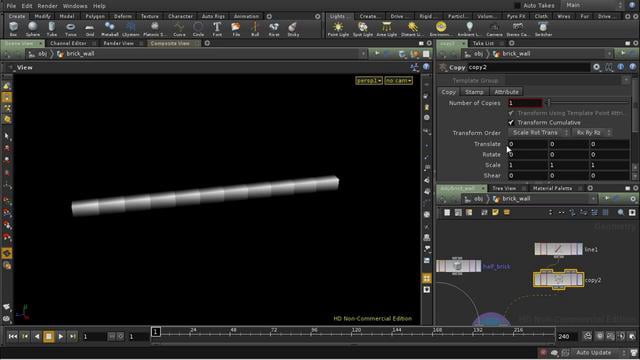The image size is (640, 360).
Task: Select the Rivet shelf tool
Action: coord(274,29)
